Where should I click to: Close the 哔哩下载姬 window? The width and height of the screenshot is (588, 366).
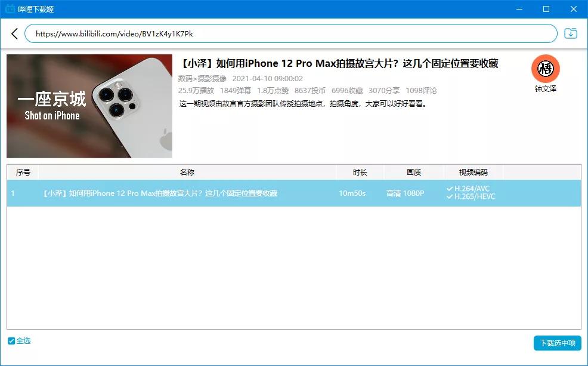coord(574,9)
